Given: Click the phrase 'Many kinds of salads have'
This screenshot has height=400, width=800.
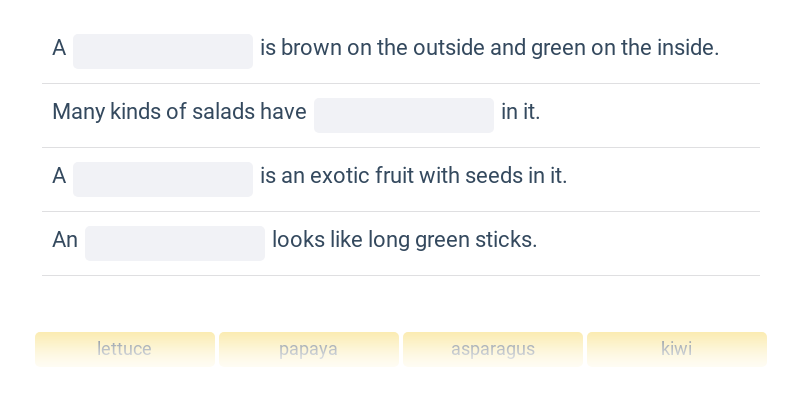Looking at the screenshot, I should point(179,112).
